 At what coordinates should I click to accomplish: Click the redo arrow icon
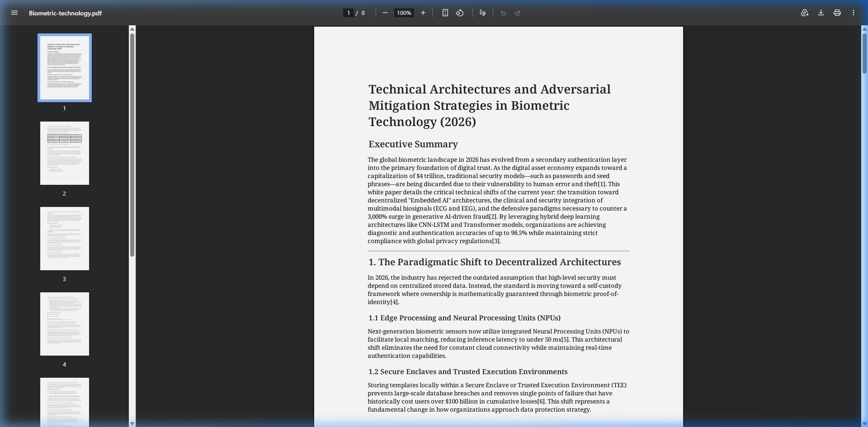point(518,13)
